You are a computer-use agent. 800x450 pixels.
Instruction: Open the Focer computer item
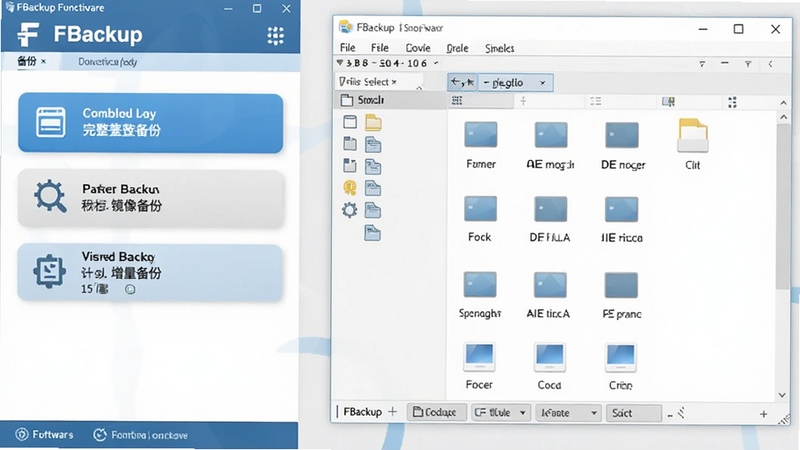[479, 366]
